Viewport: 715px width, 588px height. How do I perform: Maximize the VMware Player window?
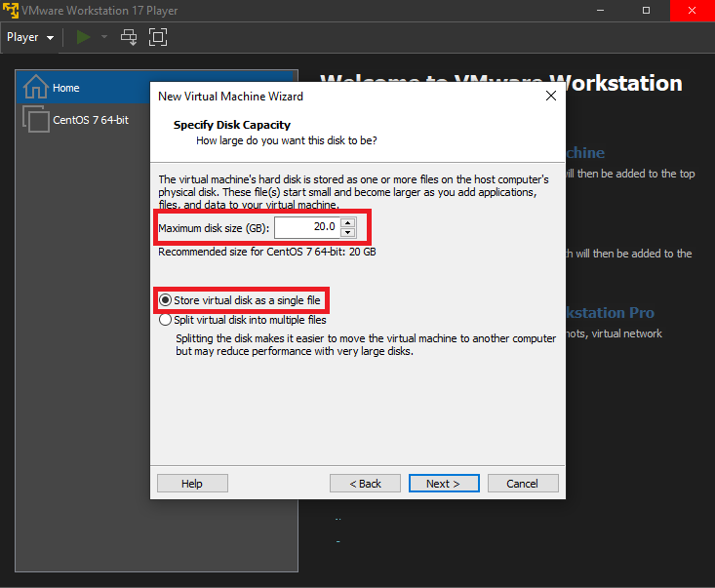[647, 10]
